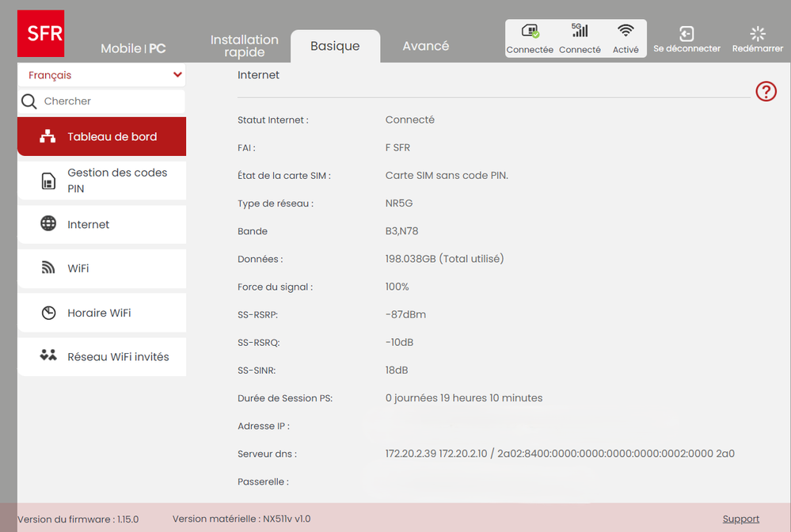Click the SIM card Connectée status icon
The image size is (791, 532).
(x=530, y=32)
